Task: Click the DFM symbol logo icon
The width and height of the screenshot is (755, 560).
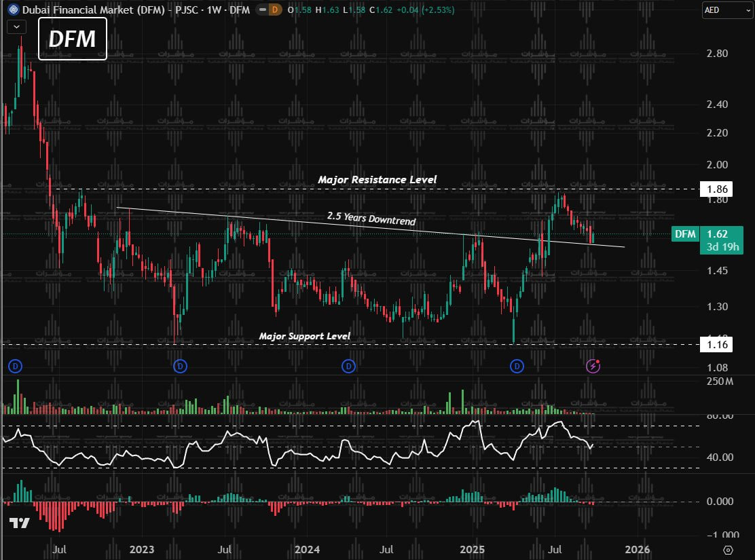Action: click(x=14, y=10)
